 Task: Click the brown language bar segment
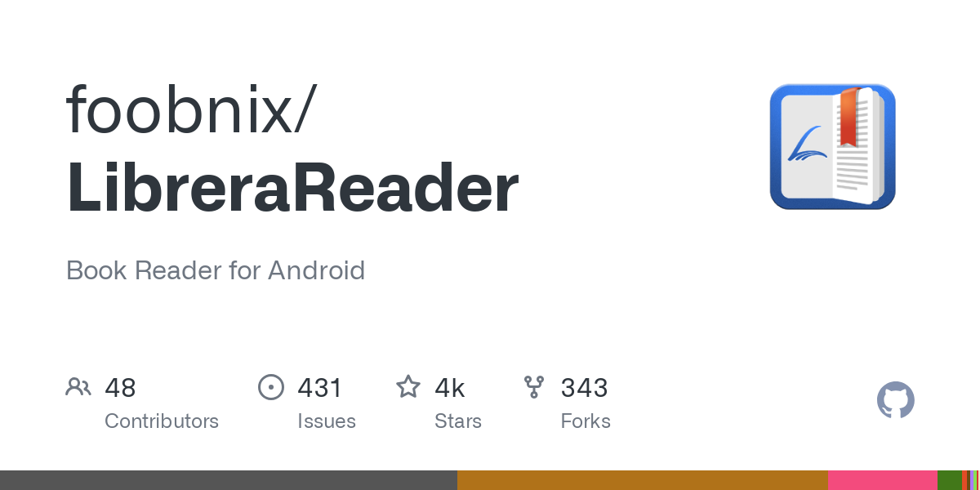coord(643,480)
